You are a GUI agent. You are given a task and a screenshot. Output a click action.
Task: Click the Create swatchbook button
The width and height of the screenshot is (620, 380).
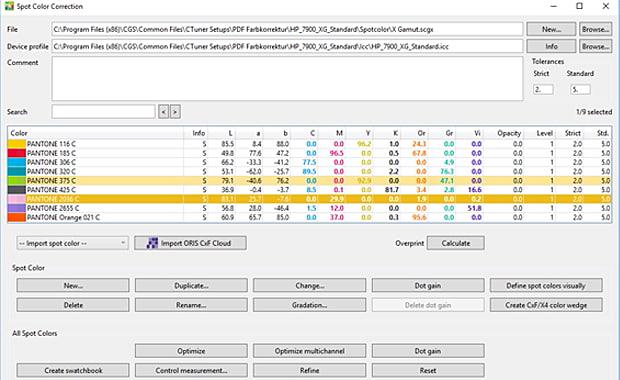(73, 371)
